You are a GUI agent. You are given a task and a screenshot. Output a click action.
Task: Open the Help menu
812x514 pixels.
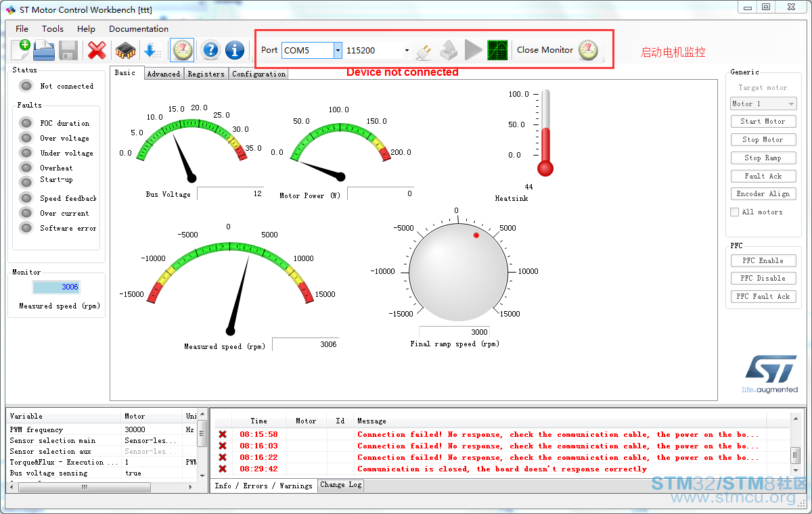(x=86, y=29)
